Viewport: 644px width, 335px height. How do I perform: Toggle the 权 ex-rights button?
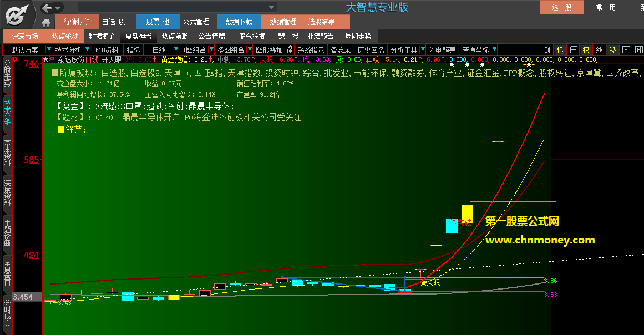tap(586, 50)
